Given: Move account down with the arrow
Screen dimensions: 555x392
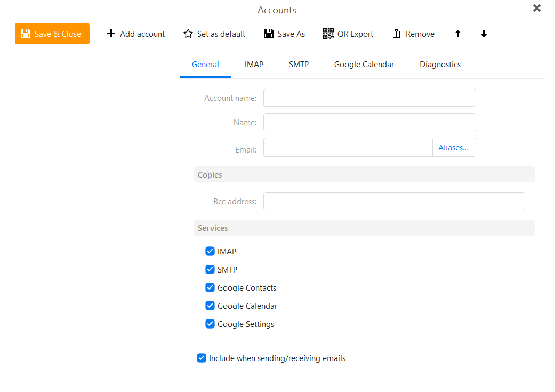Looking at the screenshot, I should (x=484, y=34).
